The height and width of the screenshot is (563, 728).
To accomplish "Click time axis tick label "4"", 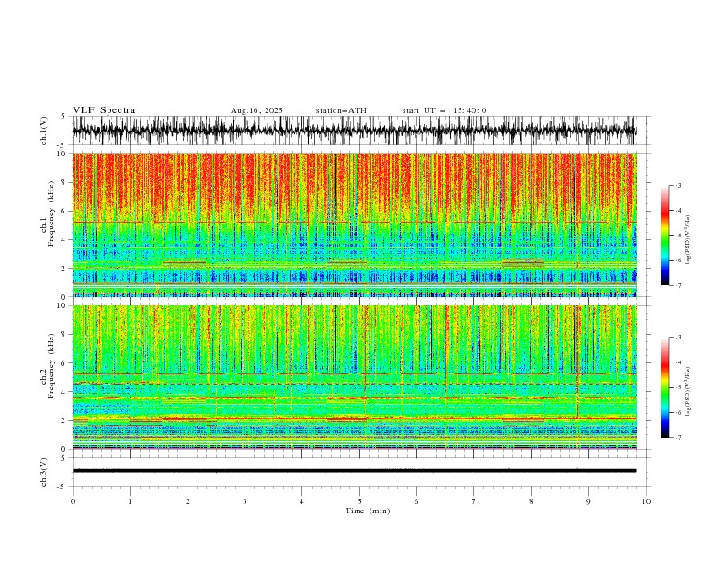I will click(x=301, y=501).
